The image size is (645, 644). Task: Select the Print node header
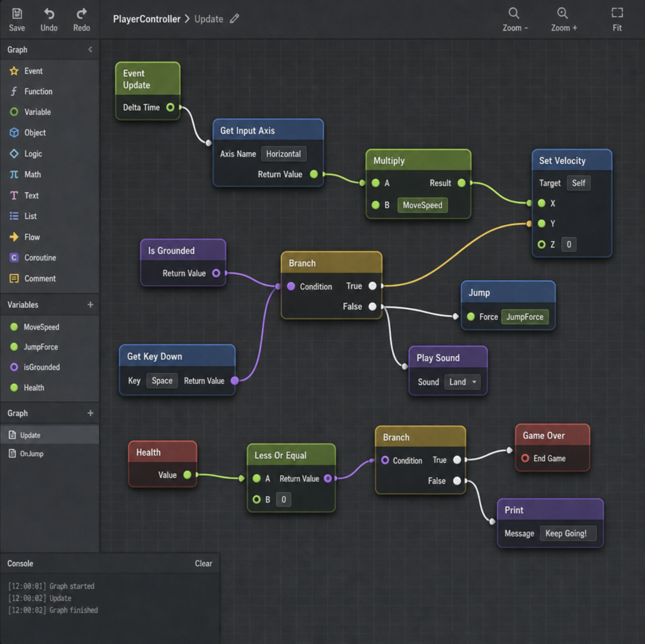(x=550, y=510)
